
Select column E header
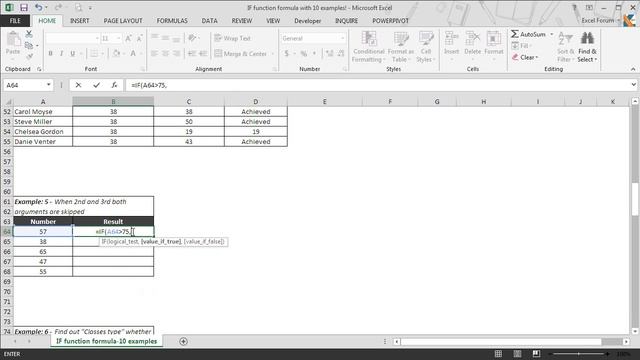324,101
